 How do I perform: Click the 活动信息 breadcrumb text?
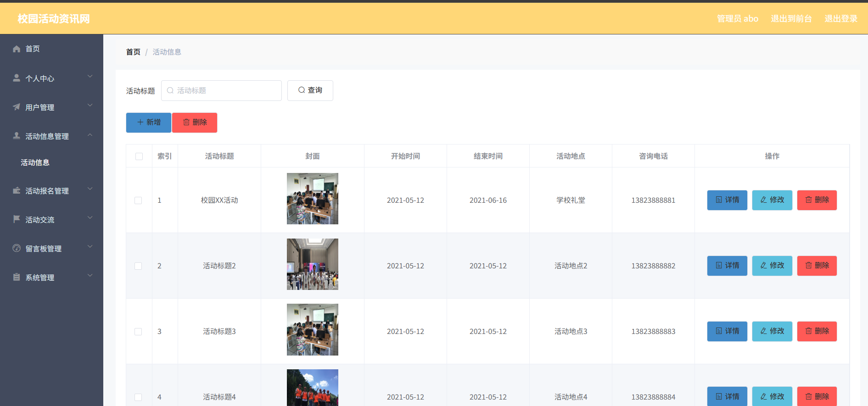point(167,52)
